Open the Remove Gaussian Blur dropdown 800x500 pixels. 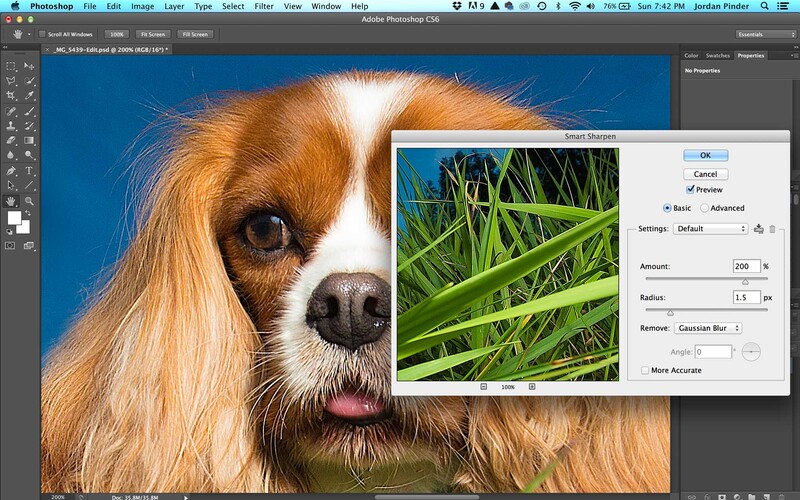click(708, 328)
